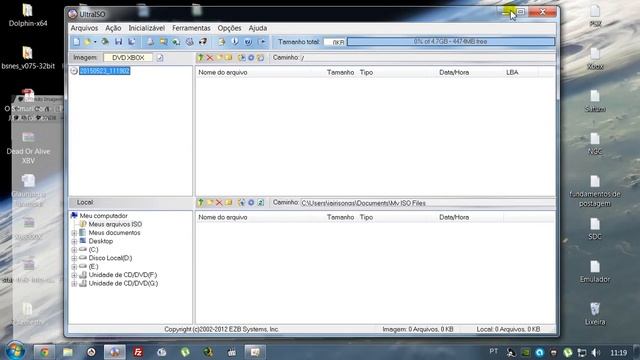Open the dropdown arrow beside Open icon
The width and height of the screenshot is (640, 360).
(x=95, y=42)
